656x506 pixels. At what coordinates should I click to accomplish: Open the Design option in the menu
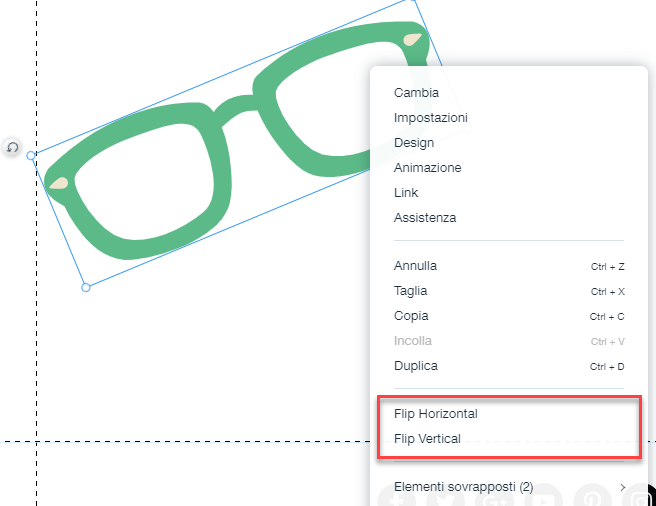click(413, 143)
